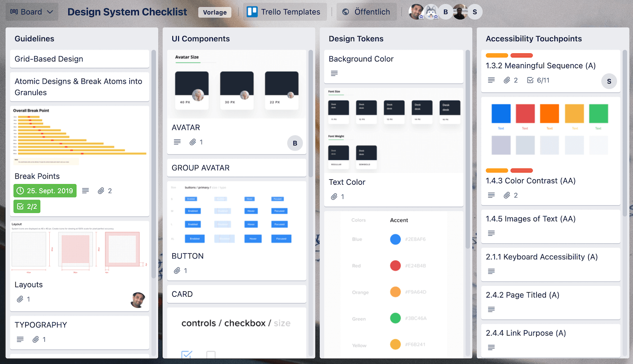Click the attachment icon on the BUTTON card

(x=176, y=271)
